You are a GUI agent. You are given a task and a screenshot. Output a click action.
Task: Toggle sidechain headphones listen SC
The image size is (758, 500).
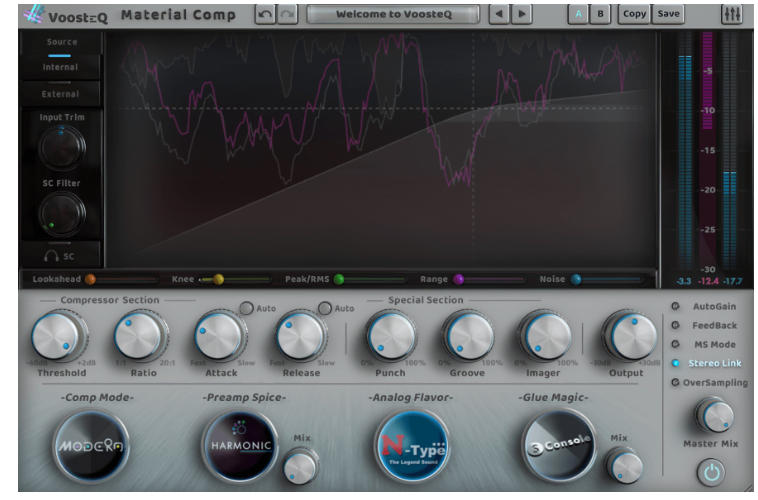click(x=59, y=256)
